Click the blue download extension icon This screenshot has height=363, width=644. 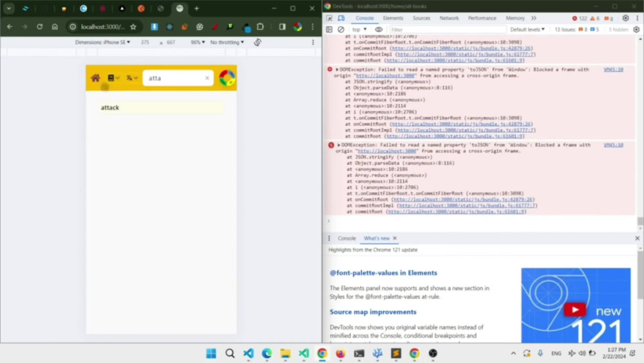click(x=154, y=26)
